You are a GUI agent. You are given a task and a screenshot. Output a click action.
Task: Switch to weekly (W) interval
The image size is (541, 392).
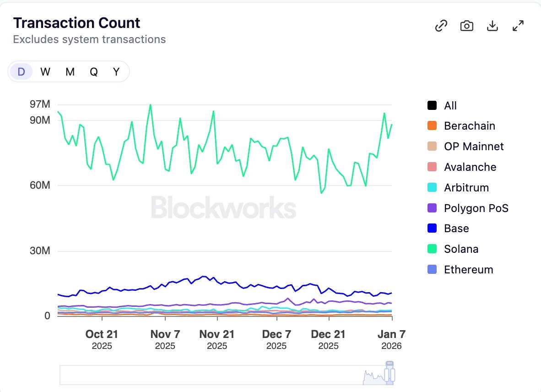tap(45, 72)
